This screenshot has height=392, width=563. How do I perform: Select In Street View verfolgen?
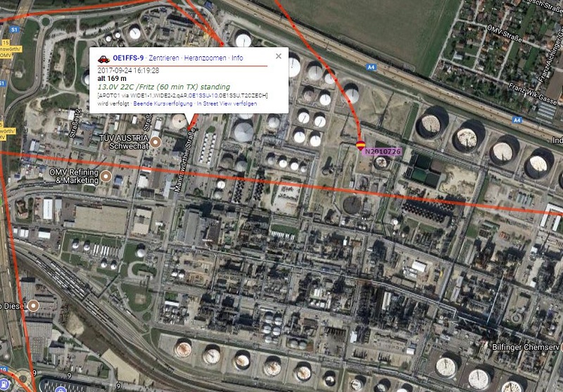pyautogui.click(x=227, y=103)
